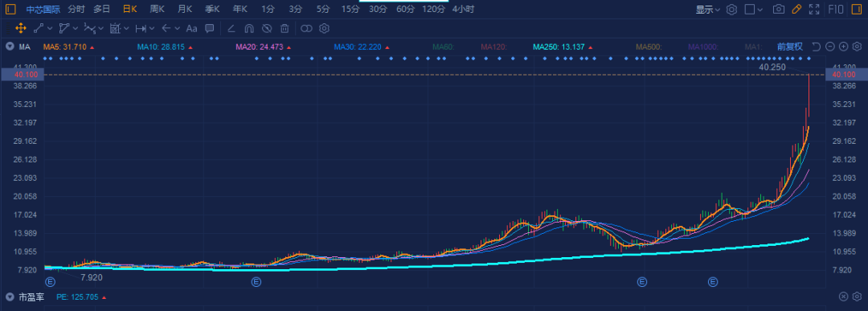This screenshot has width=868, height=311.
Task: Switch to 4小时 chart period
Action: (x=463, y=10)
